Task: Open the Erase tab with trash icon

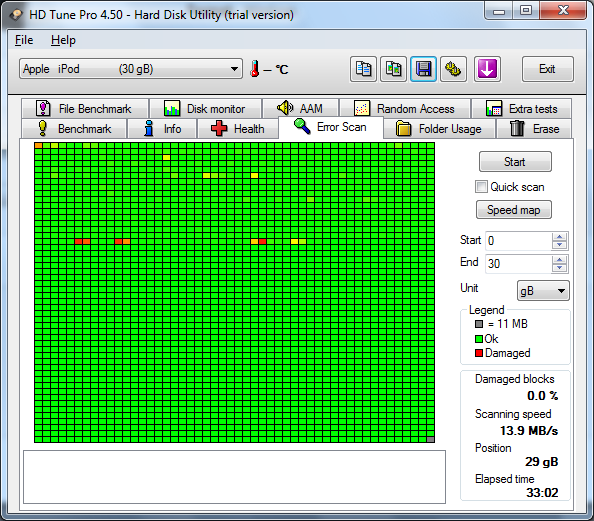Action: (x=534, y=129)
